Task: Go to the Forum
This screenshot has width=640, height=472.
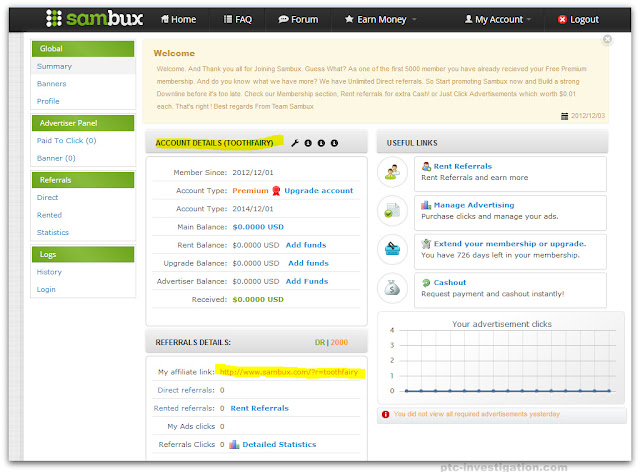Action: (x=298, y=20)
